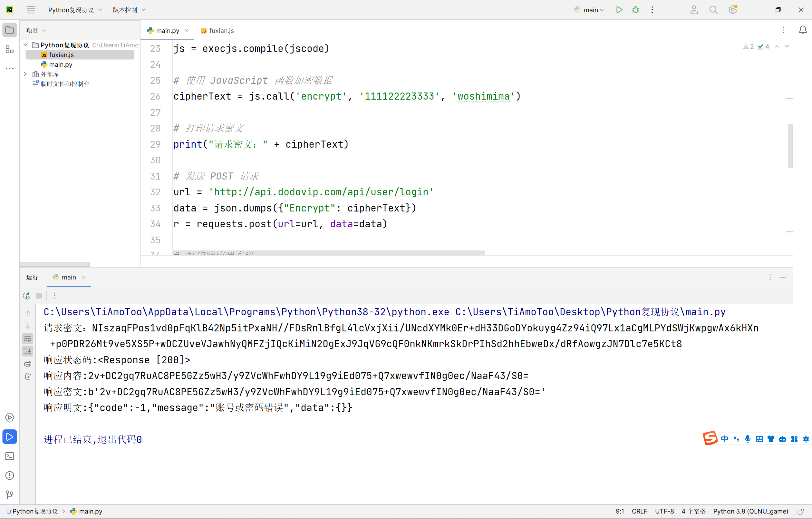Open the Python复现协议 project dropdown
The image size is (812, 519).
tap(75, 10)
